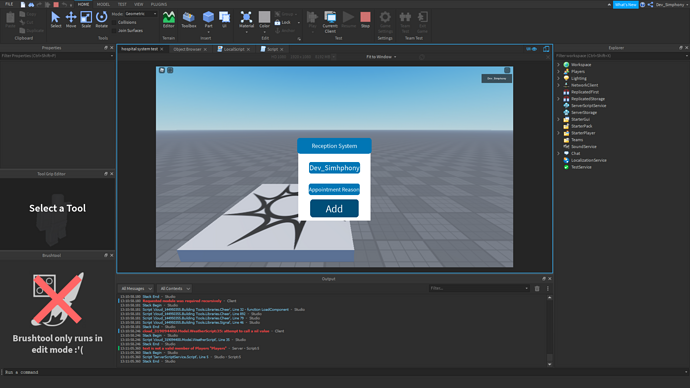Expand the Chat node
690x388 pixels.
559,154
